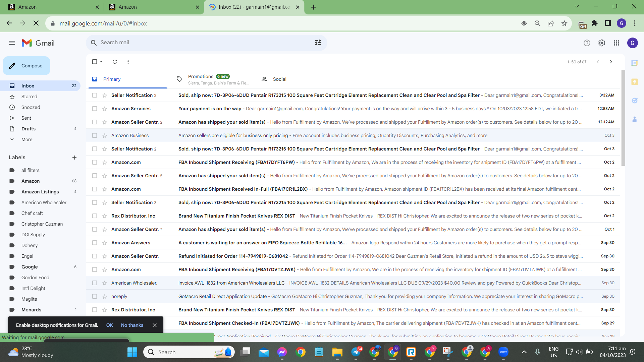Click the mail list scrollbar

pyautogui.click(x=623, y=118)
